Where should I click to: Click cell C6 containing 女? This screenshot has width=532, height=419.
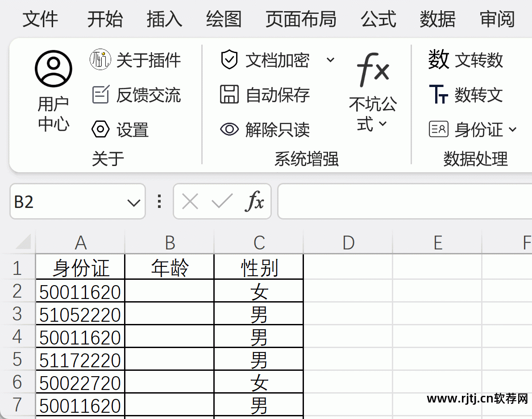pos(259,382)
